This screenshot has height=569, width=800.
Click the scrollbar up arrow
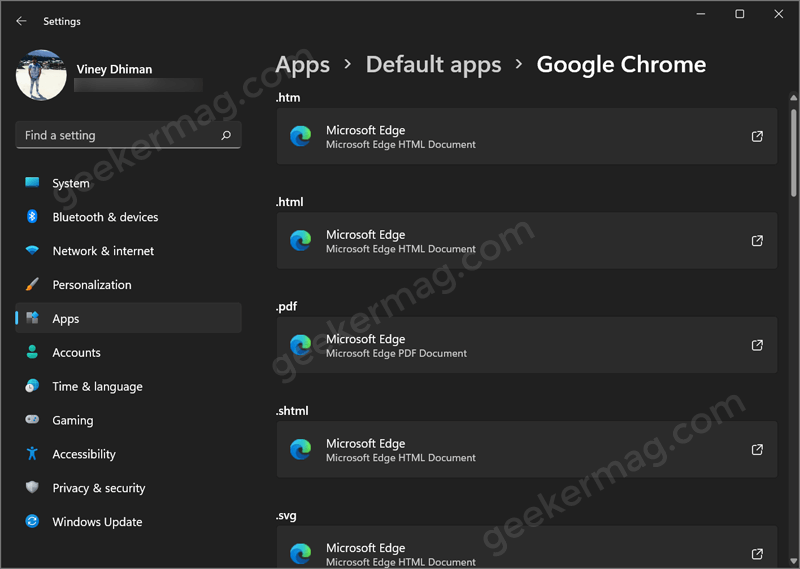point(793,97)
